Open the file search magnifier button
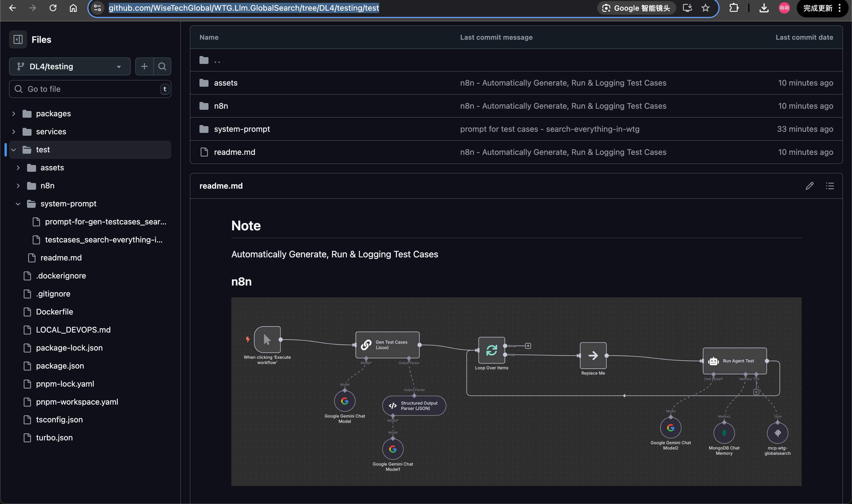The width and height of the screenshot is (852, 504). click(x=162, y=66)
